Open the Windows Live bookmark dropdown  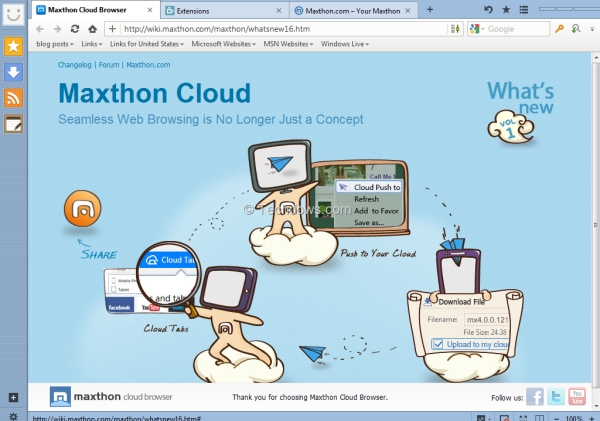point(345,44)
